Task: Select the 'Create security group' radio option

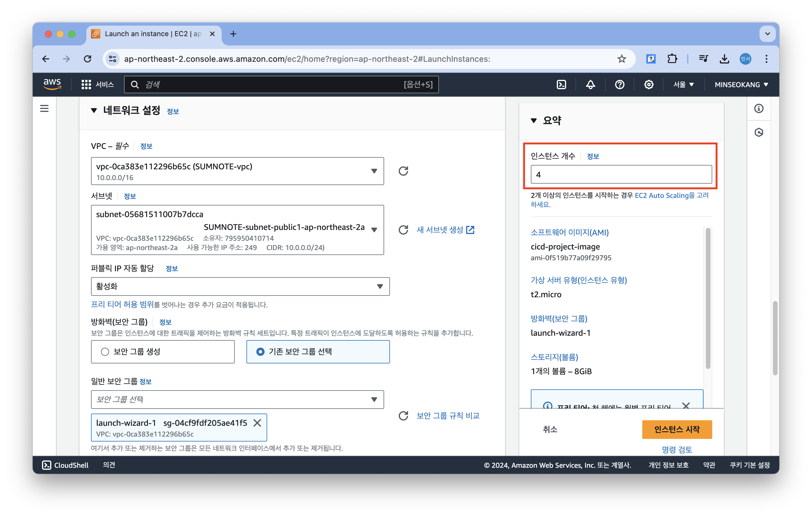Action: [105, 351]
